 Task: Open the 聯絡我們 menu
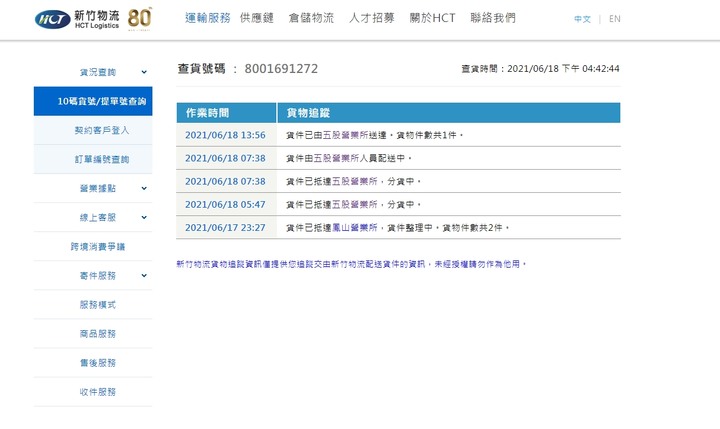493,18
